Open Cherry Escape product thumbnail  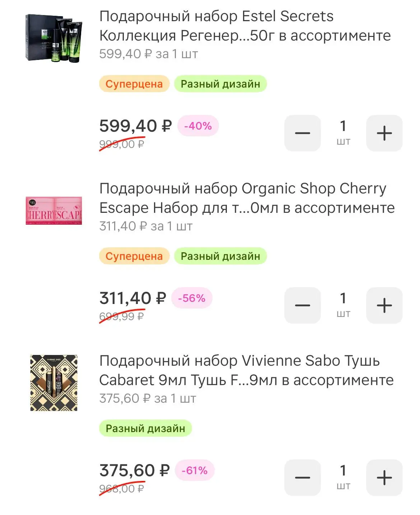pos(54,210)
